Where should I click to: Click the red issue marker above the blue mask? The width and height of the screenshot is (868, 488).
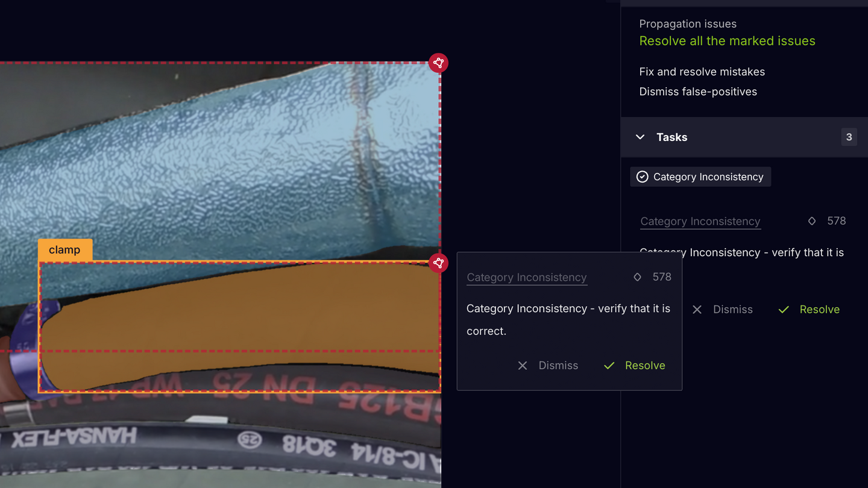(x=438, y=63)
